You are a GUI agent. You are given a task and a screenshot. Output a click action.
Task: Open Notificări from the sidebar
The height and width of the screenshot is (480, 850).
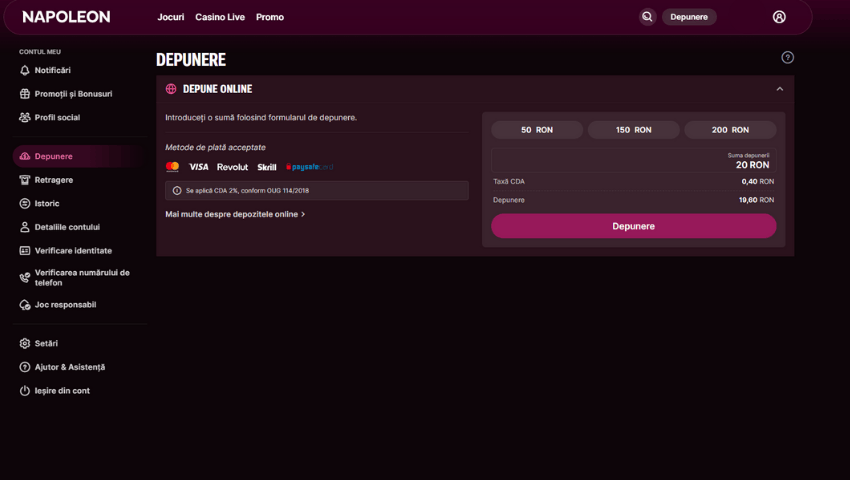pos(52,70)
